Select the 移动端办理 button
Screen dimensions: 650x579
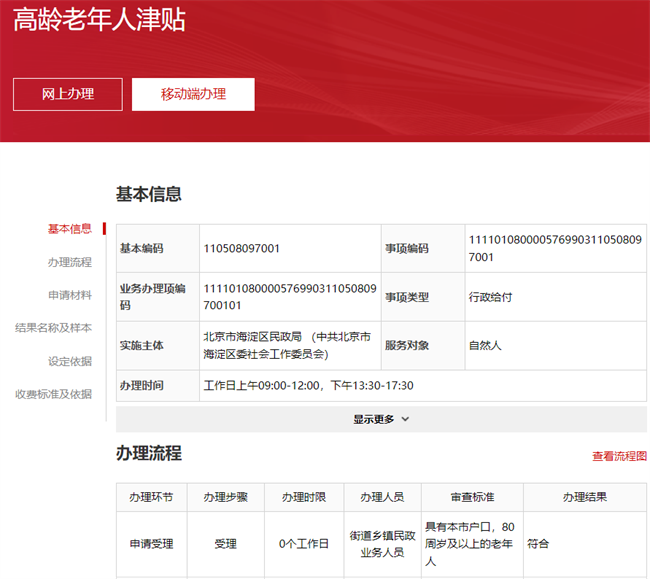pyautogui.click(x=193, y=94)
